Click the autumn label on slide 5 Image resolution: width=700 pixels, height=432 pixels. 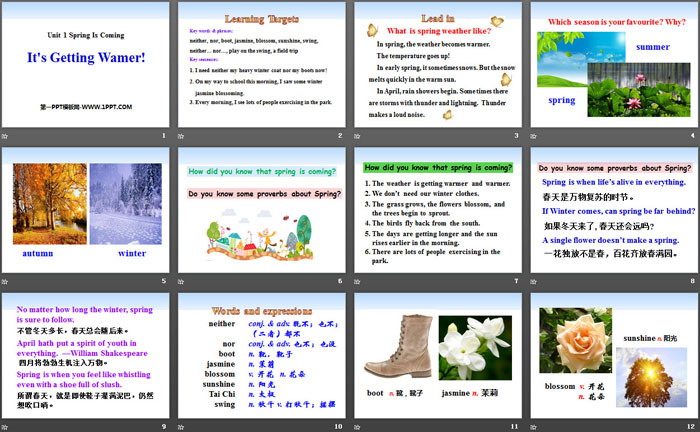pos(38,253)
